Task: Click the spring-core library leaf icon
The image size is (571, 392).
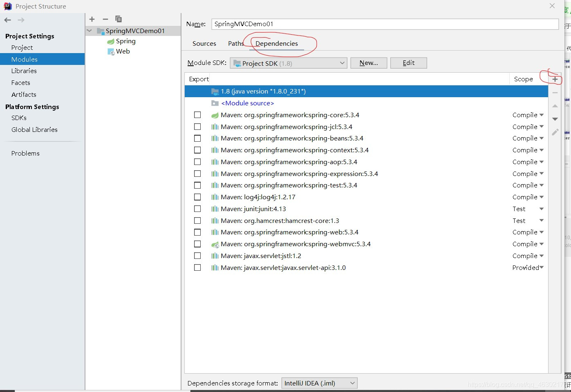Action: point(215,115)
